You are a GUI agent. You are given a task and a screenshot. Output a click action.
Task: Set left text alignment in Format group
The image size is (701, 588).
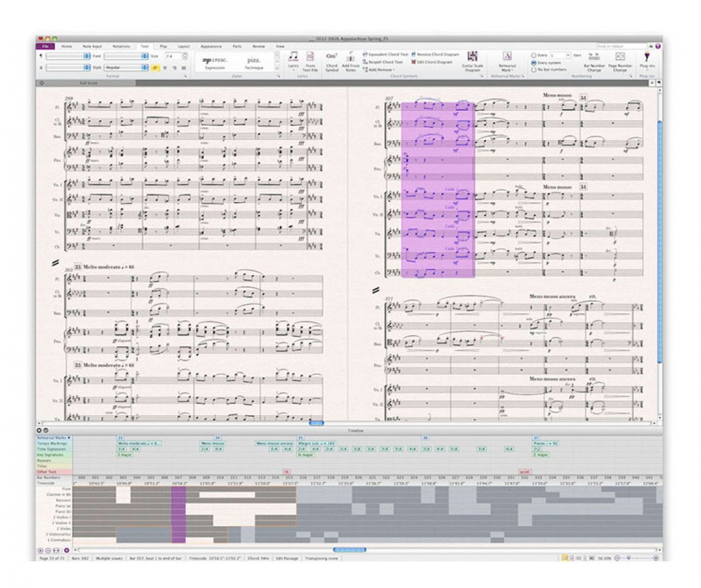click(155, 68)
